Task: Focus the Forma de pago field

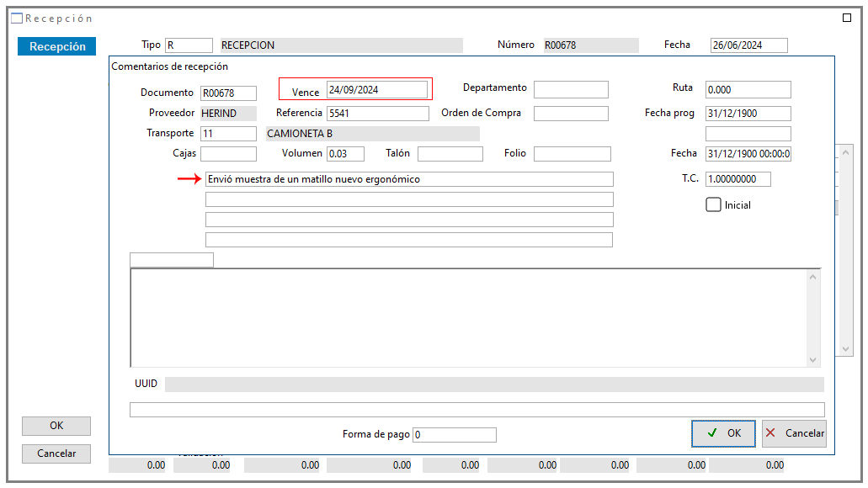Action: [455, 435]
